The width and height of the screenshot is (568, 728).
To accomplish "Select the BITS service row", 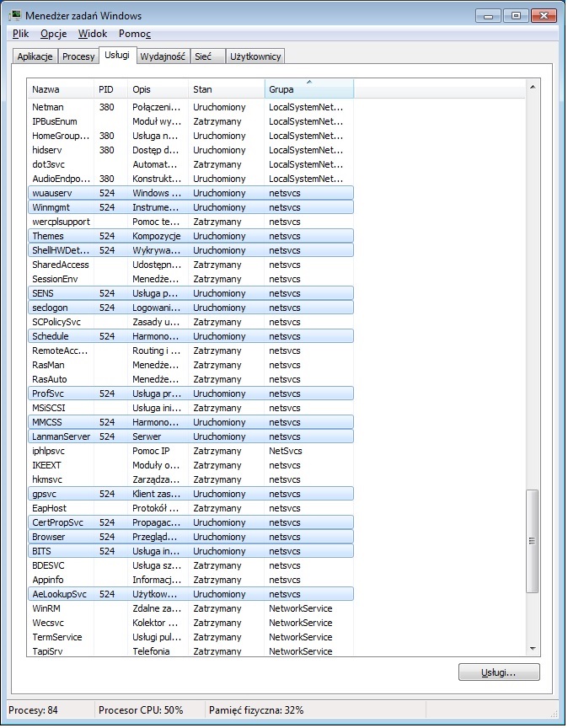I will coord(190,552).
